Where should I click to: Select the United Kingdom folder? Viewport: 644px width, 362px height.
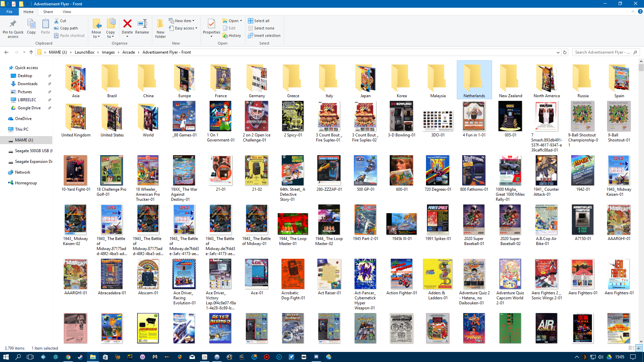(76, 120)
